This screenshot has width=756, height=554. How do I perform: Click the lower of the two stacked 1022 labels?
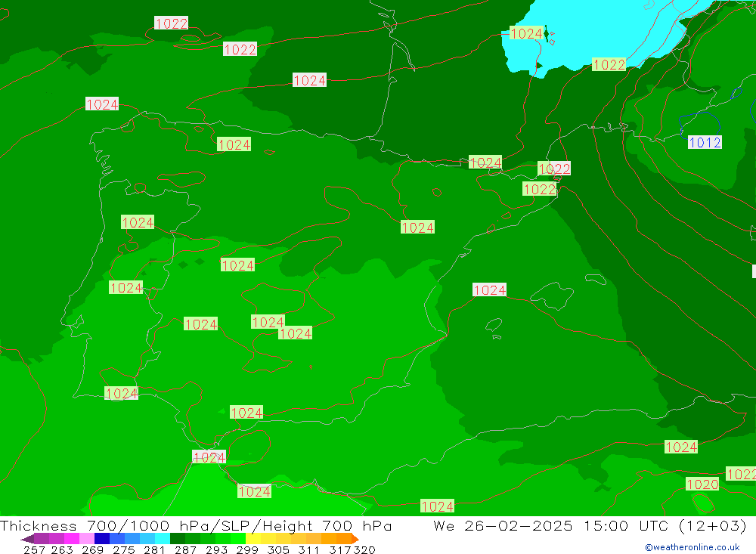[x=539, y=189]
